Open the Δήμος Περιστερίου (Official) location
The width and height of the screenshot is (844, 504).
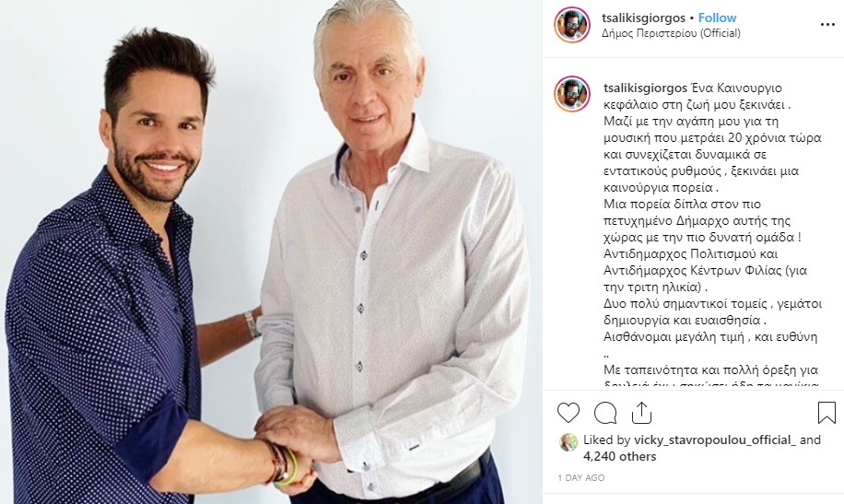671,33
